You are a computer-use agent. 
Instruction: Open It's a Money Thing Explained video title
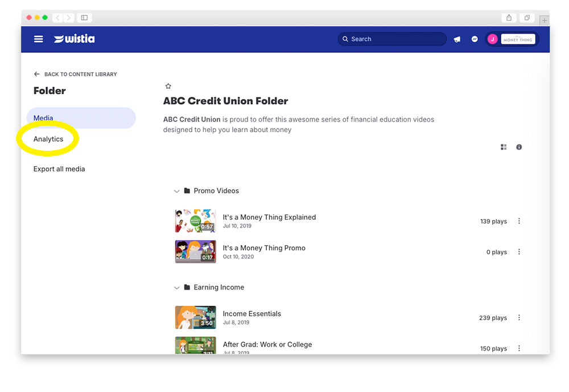pos(269,217)
